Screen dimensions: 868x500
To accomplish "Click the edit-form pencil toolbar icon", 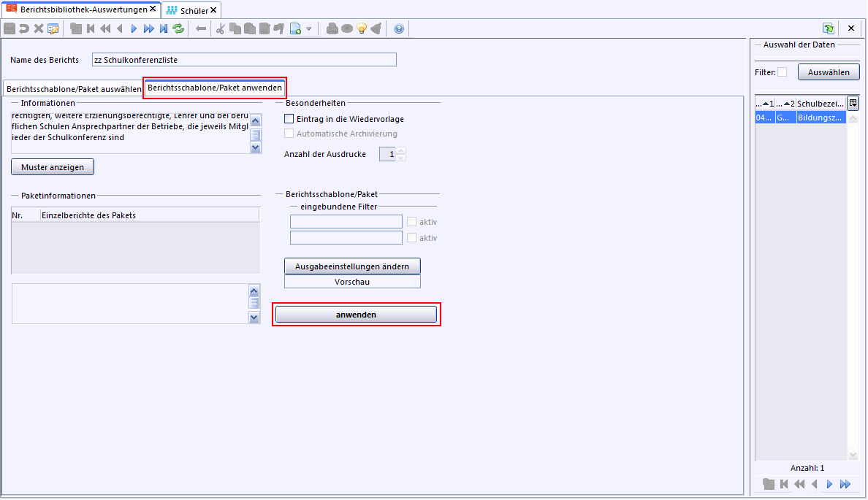I will point(53,29).
